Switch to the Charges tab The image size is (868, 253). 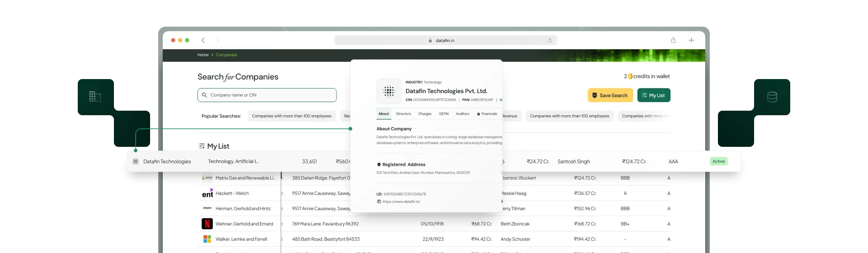(425, 114)
